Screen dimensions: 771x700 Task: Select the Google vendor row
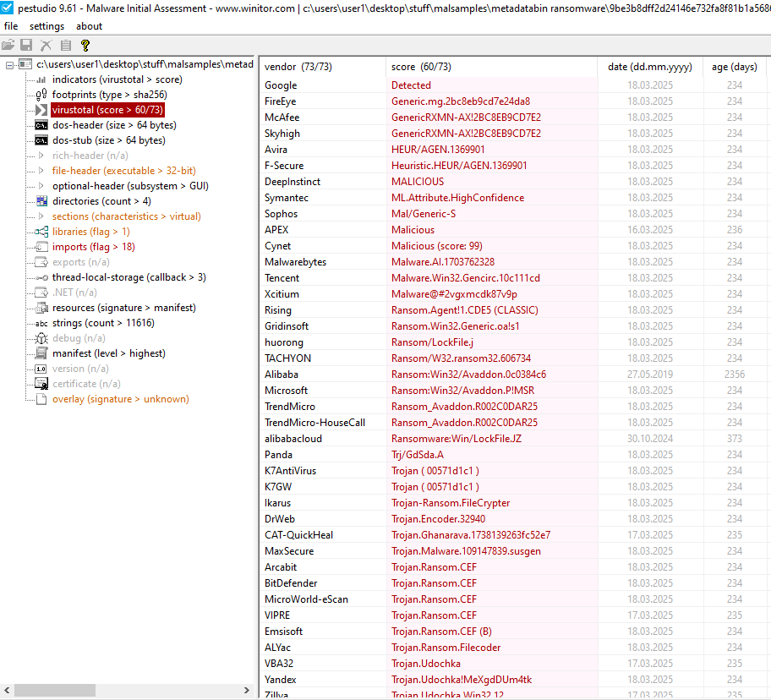515,85
